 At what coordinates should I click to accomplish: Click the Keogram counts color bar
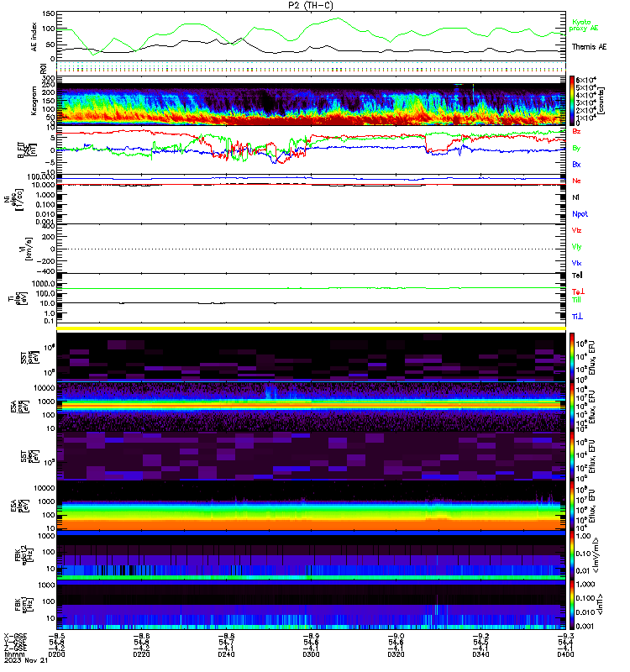pyautogui.click(x=572, y=101)
